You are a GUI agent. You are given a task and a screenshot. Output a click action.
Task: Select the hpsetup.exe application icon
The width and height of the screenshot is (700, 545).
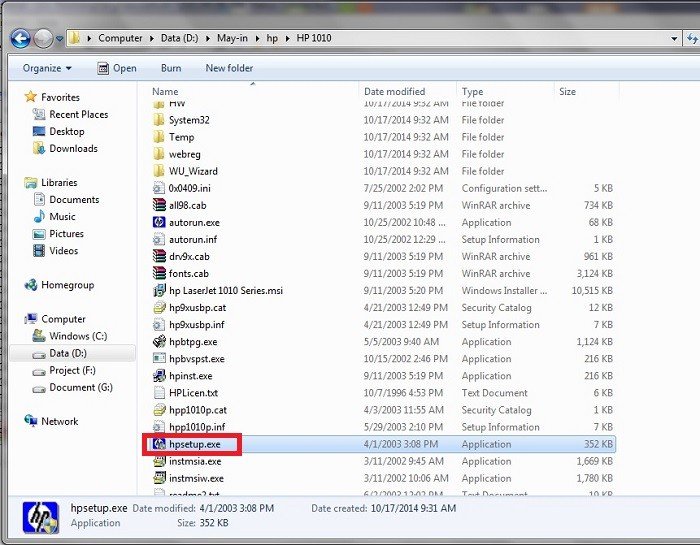[x=159, y=444]
